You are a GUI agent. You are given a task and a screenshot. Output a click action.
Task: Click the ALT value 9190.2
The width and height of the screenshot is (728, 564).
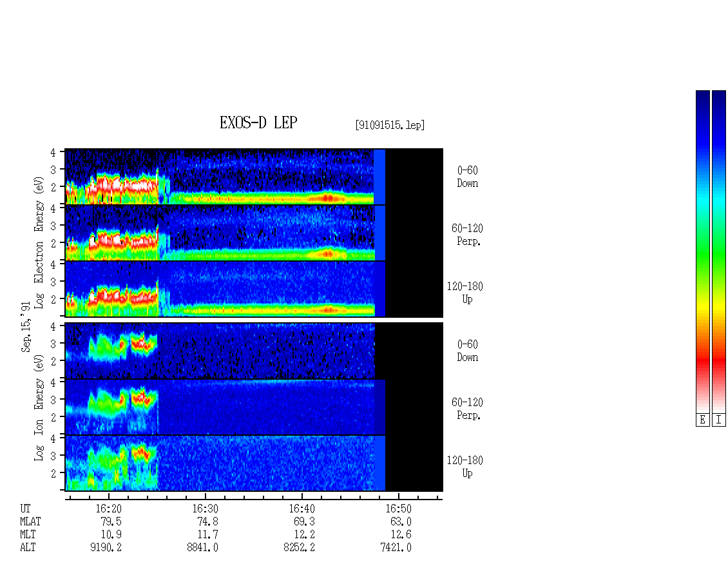(106, 548)
